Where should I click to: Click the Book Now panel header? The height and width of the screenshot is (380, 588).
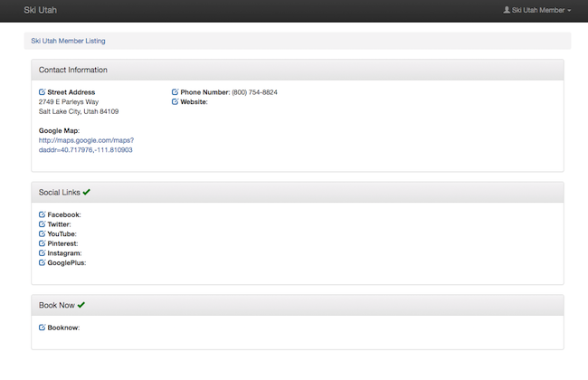tap(297, 305)
